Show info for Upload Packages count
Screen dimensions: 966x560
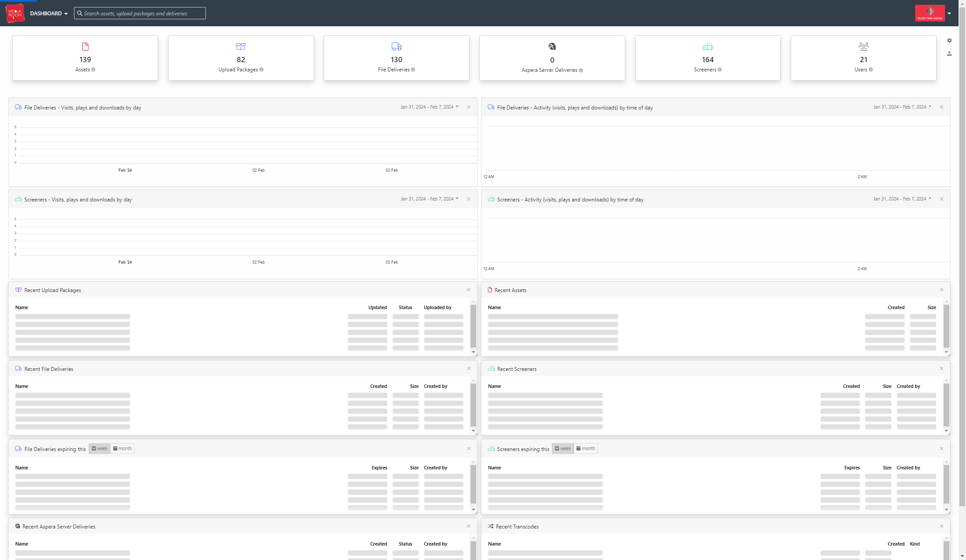pos(262,70)
